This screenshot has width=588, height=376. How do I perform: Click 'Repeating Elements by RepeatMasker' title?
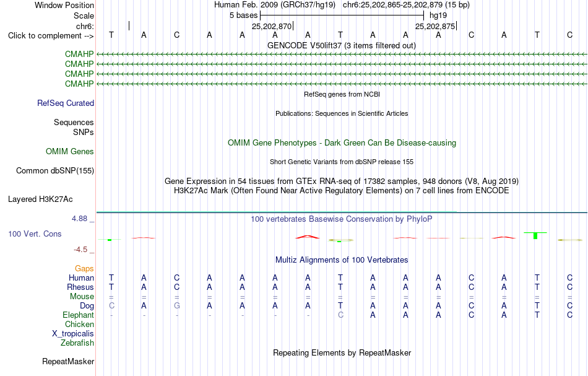point(342,353)
